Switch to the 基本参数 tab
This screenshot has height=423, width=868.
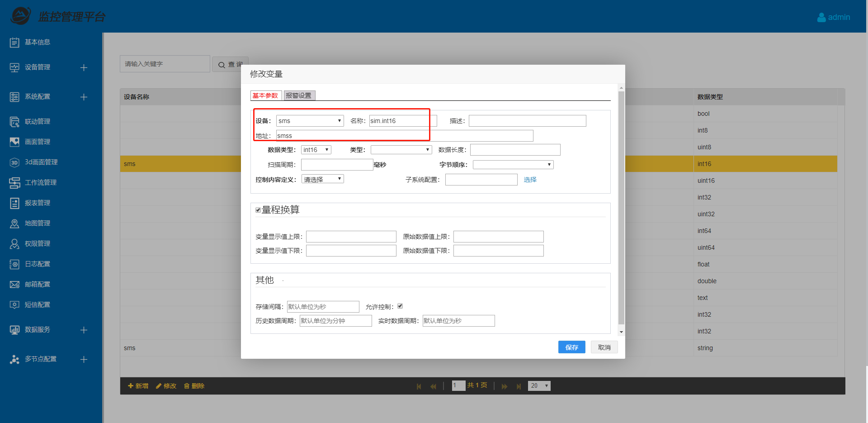pyautogui.click(x=266, y=95)
